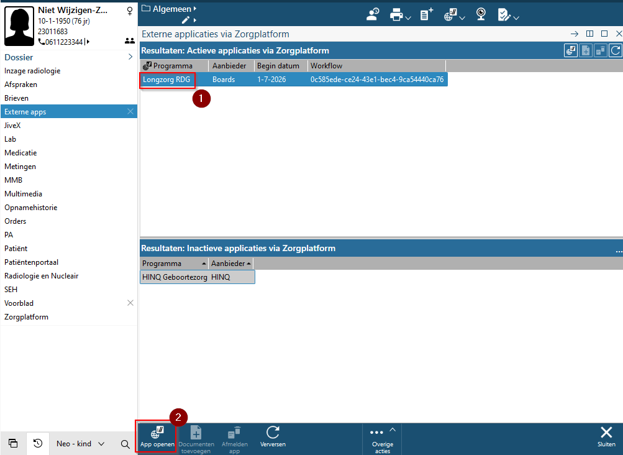Select the Longzorg RDG program row
Image resolution: width=623 pixels, height=455 pixels.
point(294,79)
